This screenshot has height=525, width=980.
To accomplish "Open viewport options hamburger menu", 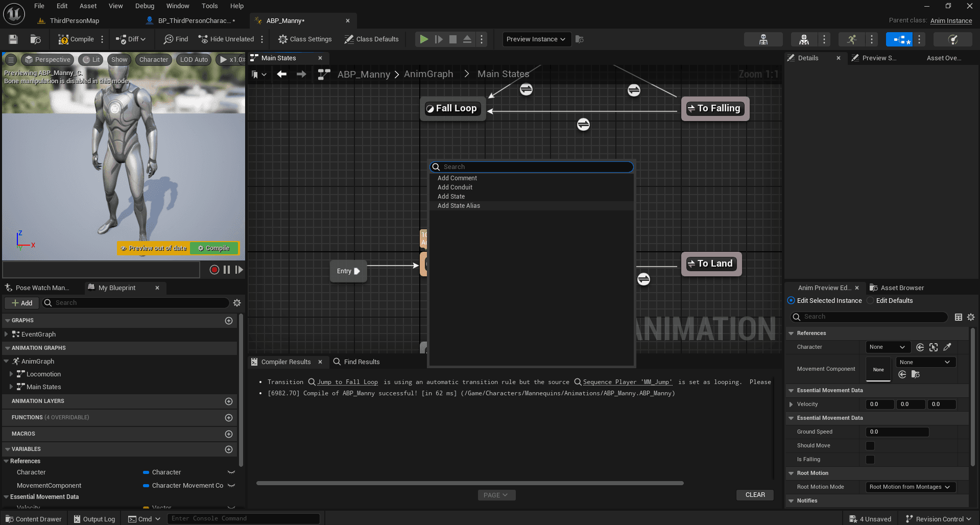I will click(x=11, y=60).
